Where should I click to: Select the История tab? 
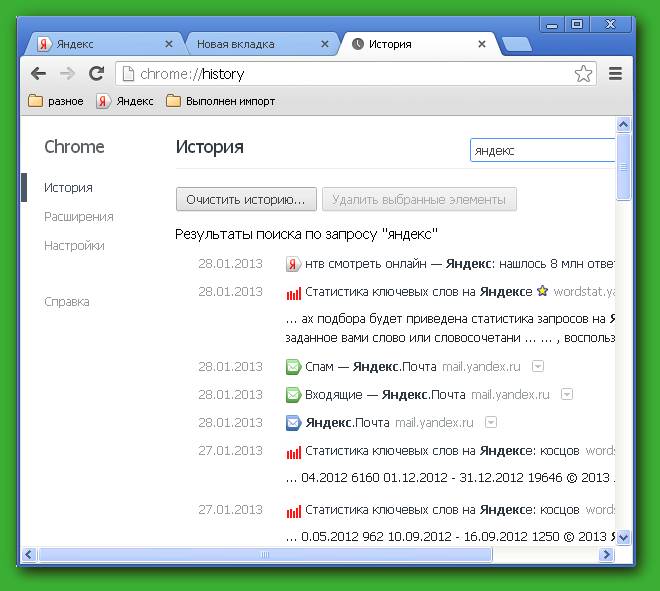tap(419, 44)
